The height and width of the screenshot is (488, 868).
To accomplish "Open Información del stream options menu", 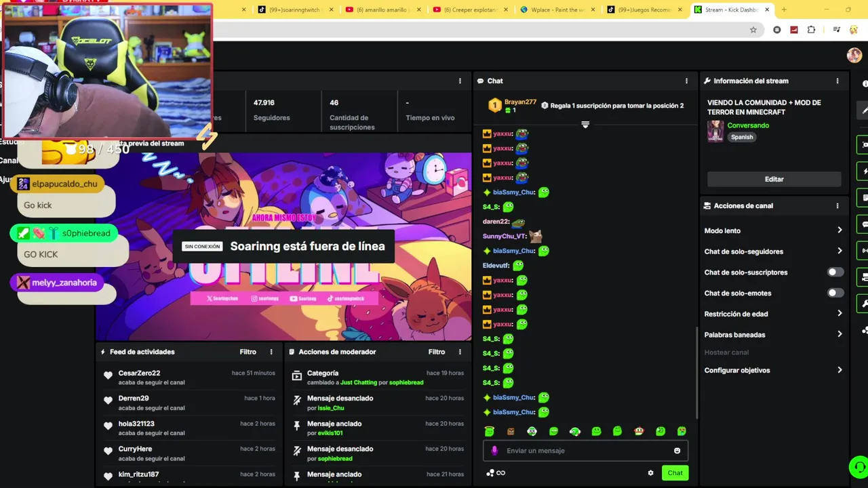I will [837, 81].
